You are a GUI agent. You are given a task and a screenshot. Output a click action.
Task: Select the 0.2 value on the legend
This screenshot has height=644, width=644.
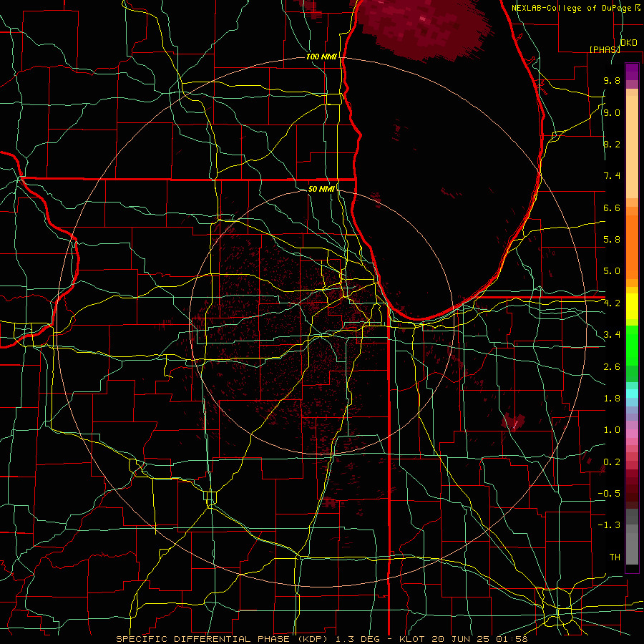612,462
